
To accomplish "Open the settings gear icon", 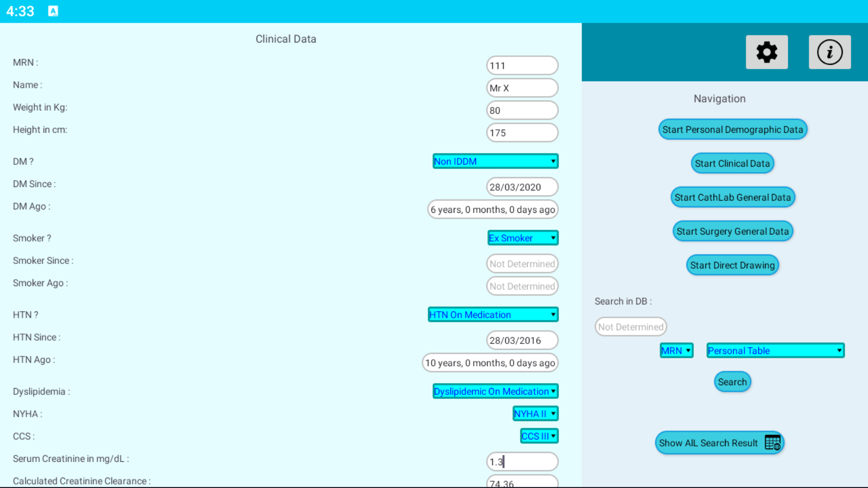I will point(767,52).
